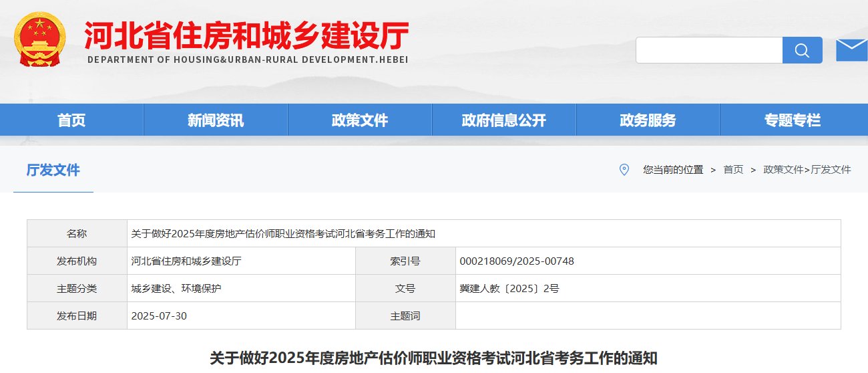Image resolution: width=868 pixels, height=373 pixels.
Task: Click the index number 000218069/2025-00748
Action: coord(517,261)
